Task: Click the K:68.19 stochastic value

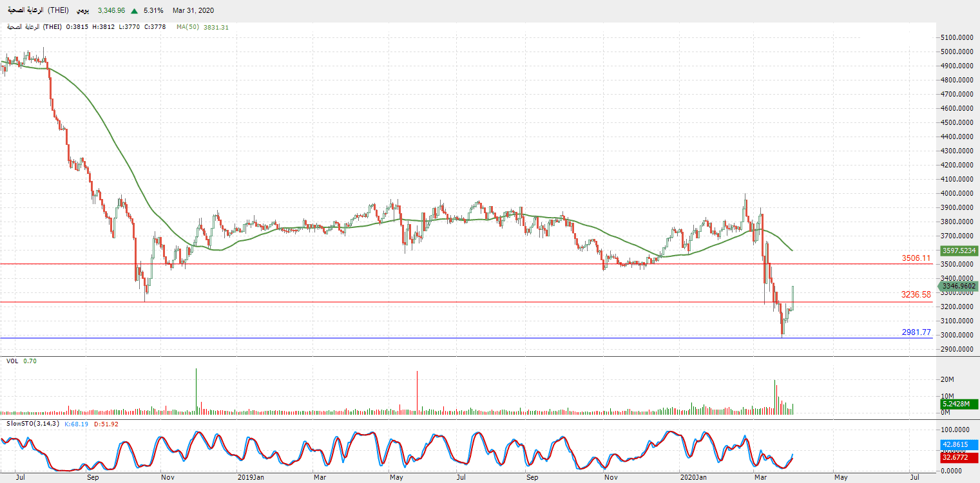Action: 76,423
